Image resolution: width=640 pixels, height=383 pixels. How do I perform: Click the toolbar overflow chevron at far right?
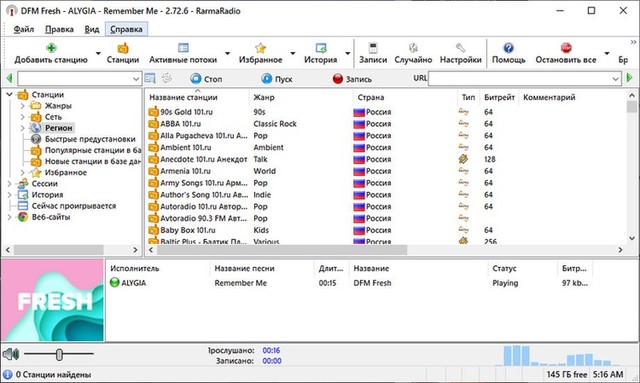[x=633, y=42]
